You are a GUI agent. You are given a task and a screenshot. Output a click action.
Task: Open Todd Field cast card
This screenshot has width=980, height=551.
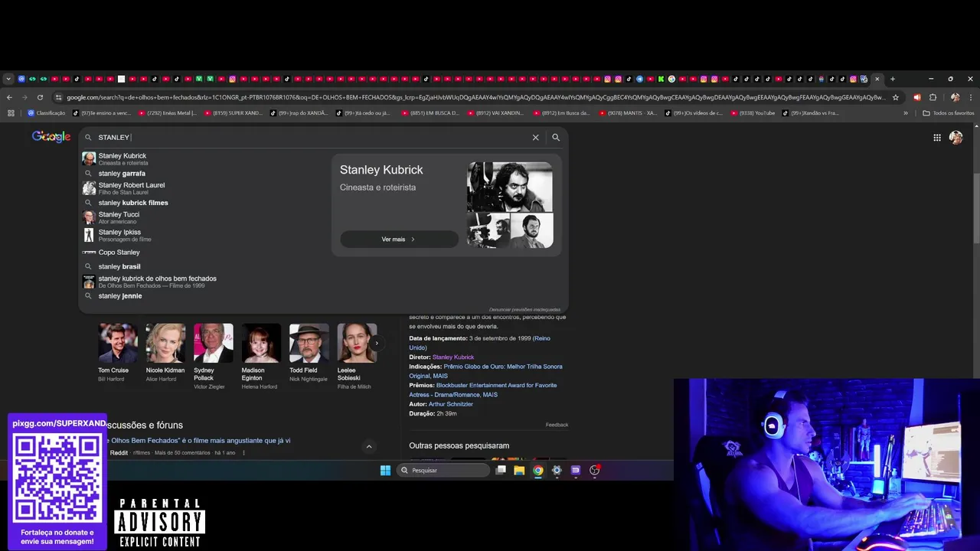click(x=309, y=353)
